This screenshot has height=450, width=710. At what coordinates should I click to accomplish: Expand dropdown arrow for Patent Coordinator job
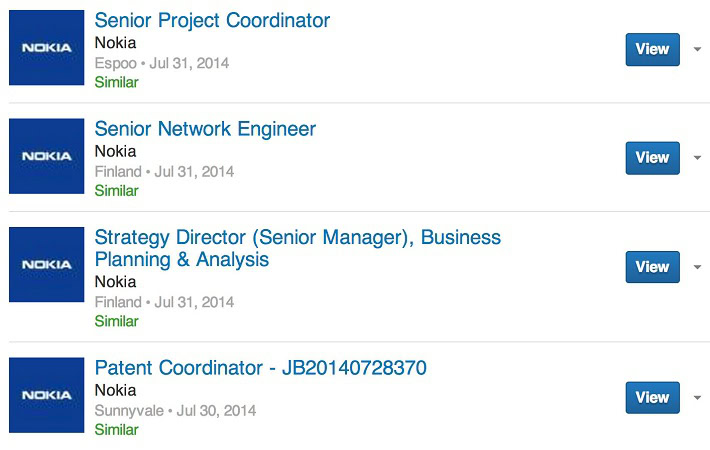coord(697,397)
